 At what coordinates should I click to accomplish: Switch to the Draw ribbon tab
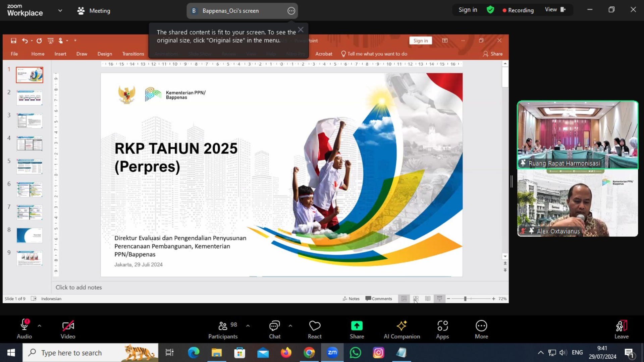point(82,54)
